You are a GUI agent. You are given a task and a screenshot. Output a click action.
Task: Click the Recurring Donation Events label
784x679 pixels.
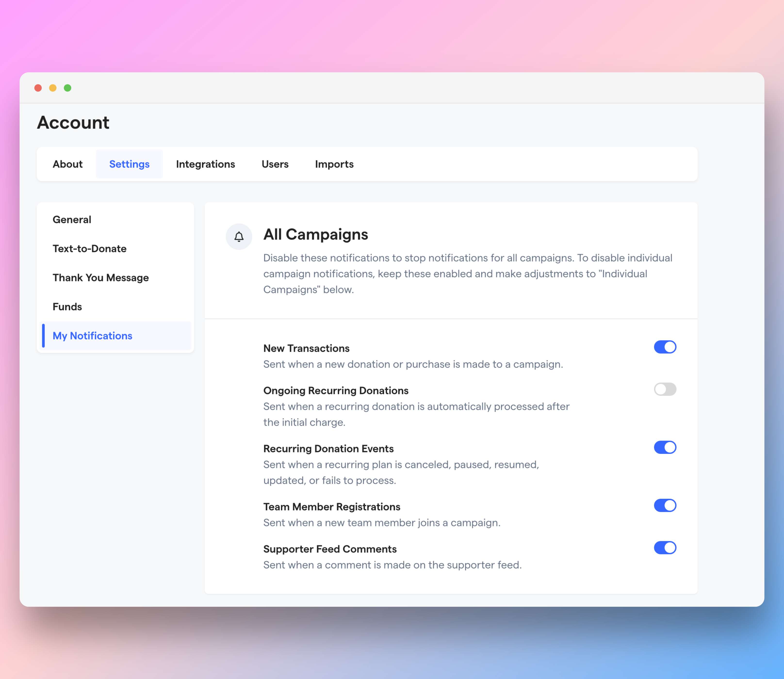pos(328,449)
